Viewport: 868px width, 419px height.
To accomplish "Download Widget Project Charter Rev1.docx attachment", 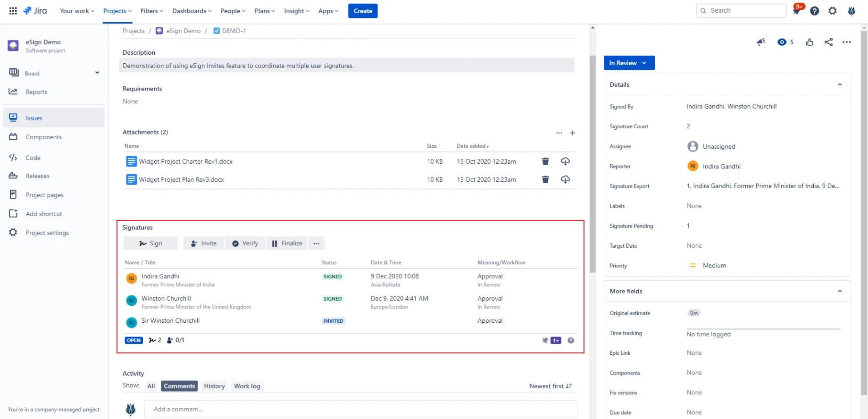I will (x=565, y=161).
